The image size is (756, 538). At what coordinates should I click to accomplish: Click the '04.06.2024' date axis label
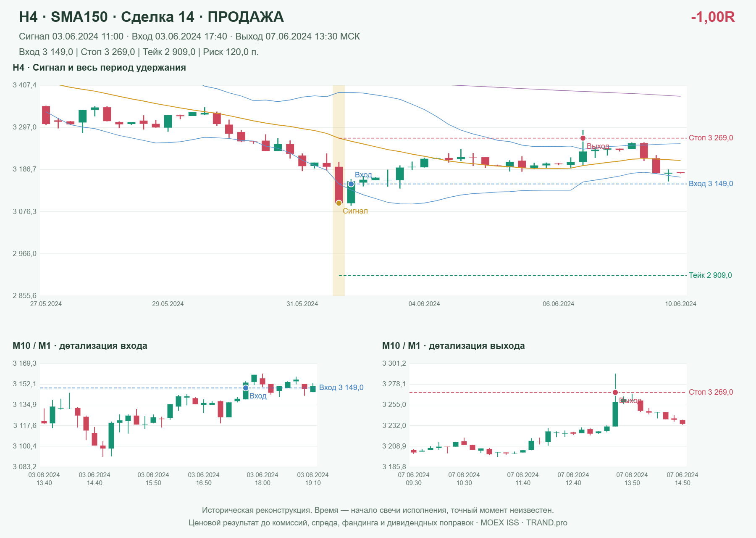click(424, 304)
